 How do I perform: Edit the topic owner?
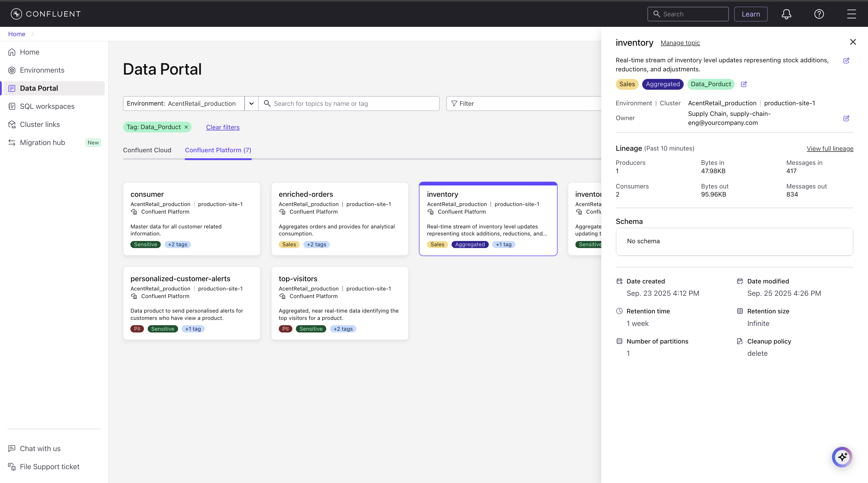tap(846, 118)
